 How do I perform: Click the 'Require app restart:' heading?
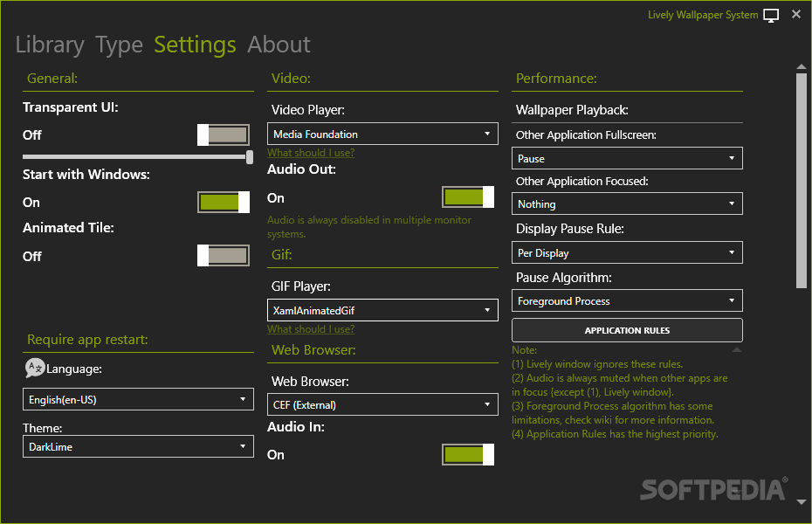tap(87, 340)
